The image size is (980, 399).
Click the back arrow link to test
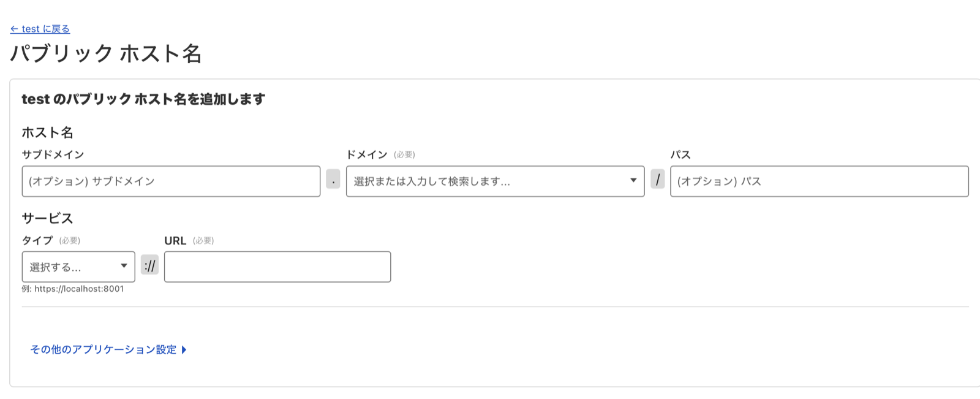pyautogui.click(x=40, y=29)
